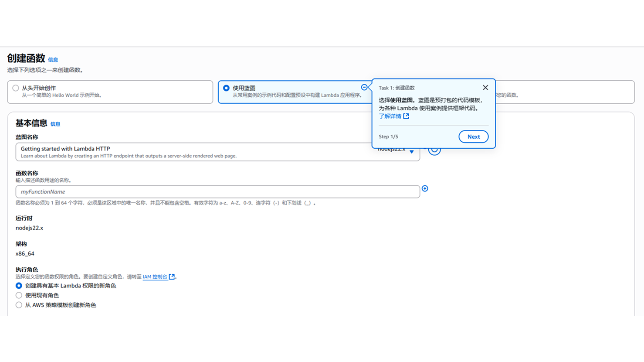Click the third creation option card on right
644x362 pixels.
566,92
